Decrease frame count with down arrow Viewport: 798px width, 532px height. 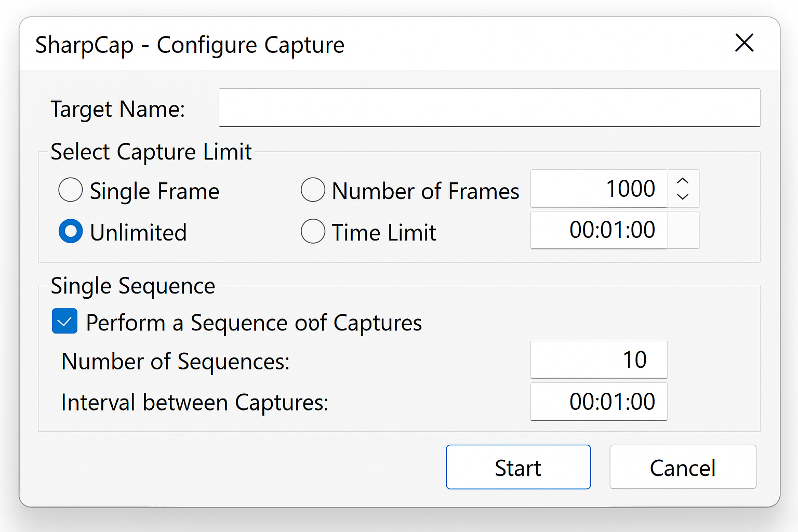point(683,196)
